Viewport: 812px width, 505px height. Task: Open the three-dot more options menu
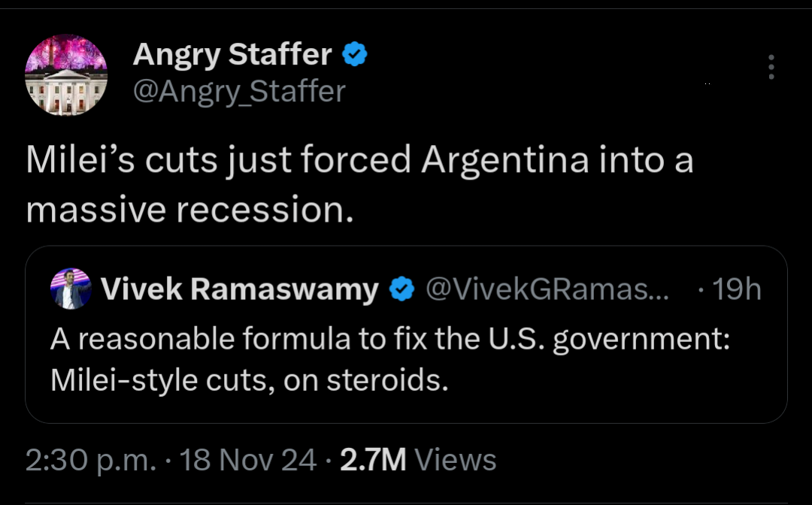tap(771, 68)
